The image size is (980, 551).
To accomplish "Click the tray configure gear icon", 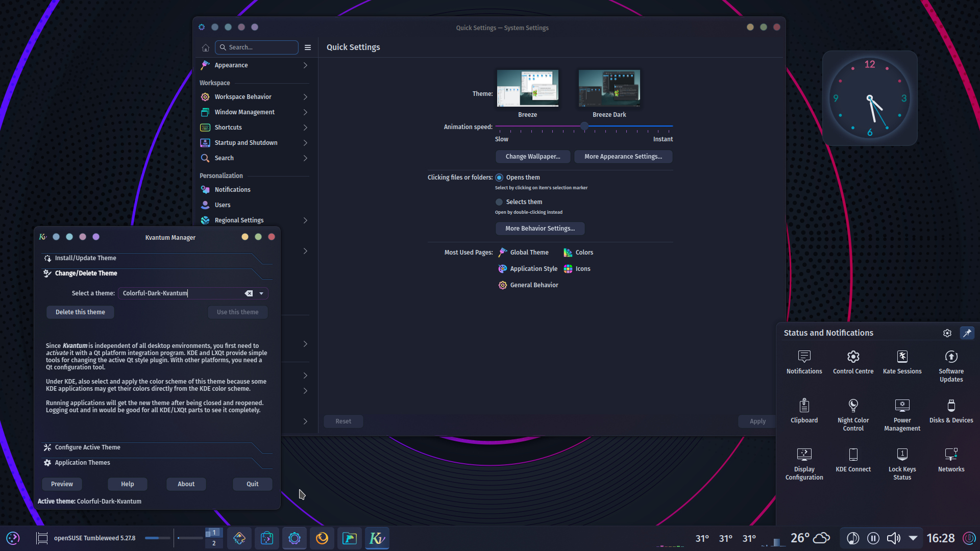I will point(947,333).
